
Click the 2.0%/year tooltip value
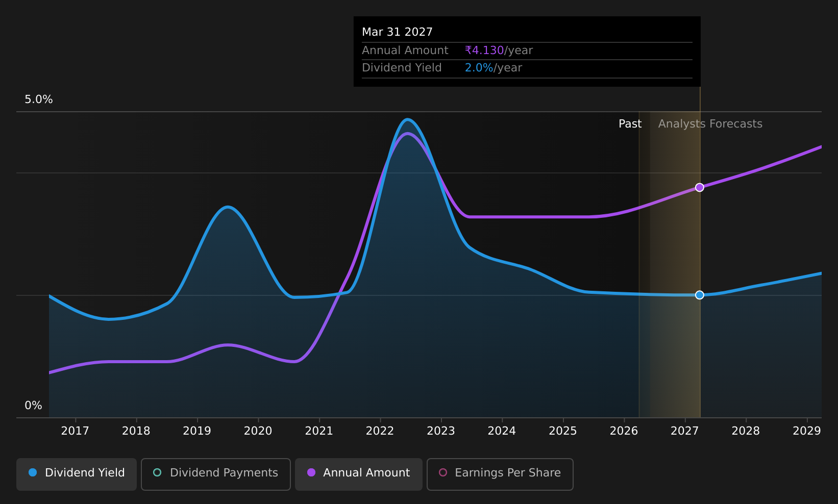(x=494, y=68)
